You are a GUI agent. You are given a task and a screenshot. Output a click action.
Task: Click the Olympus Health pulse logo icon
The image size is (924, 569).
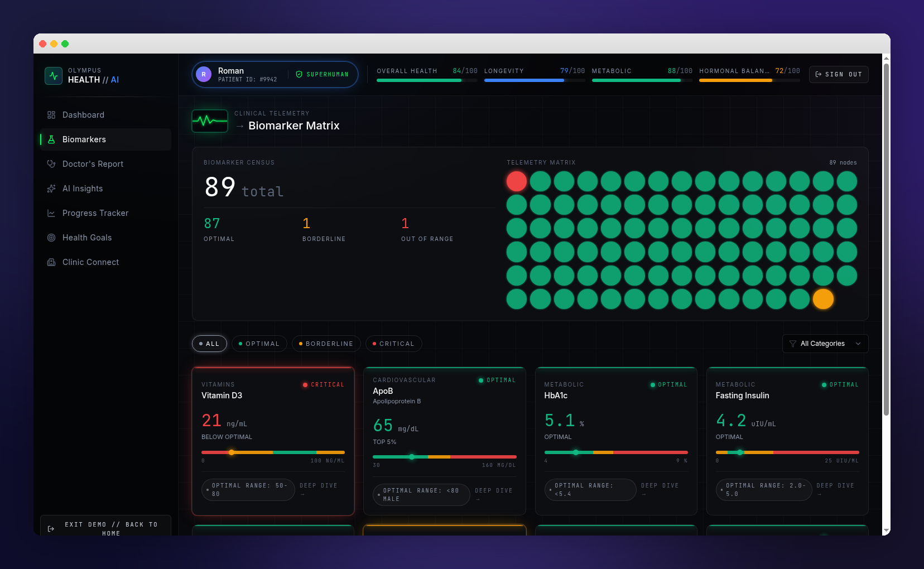[54, 75]
